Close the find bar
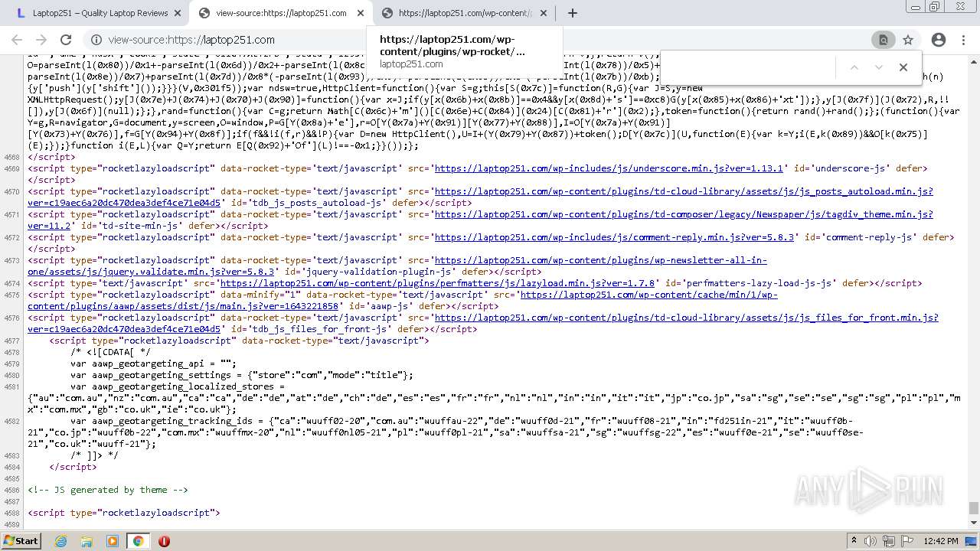The image size is (980, 551). pyautogui.click(x=903, y=67)
